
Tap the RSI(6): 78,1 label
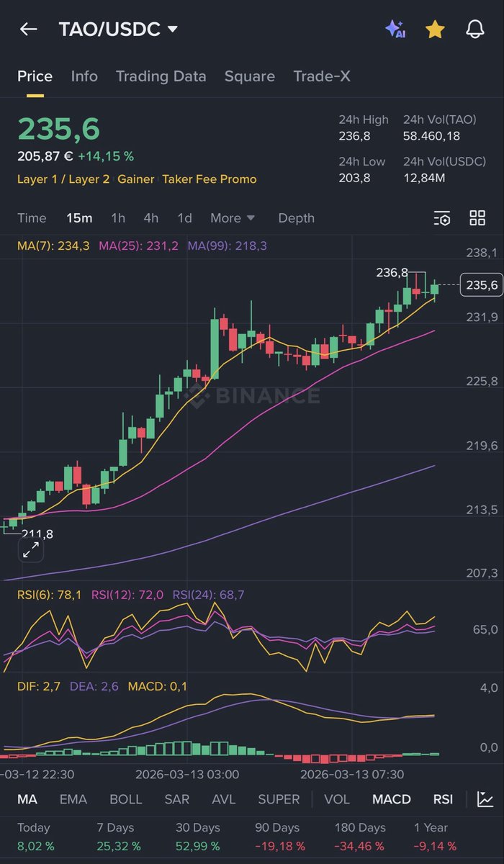[x=50, y=595]
